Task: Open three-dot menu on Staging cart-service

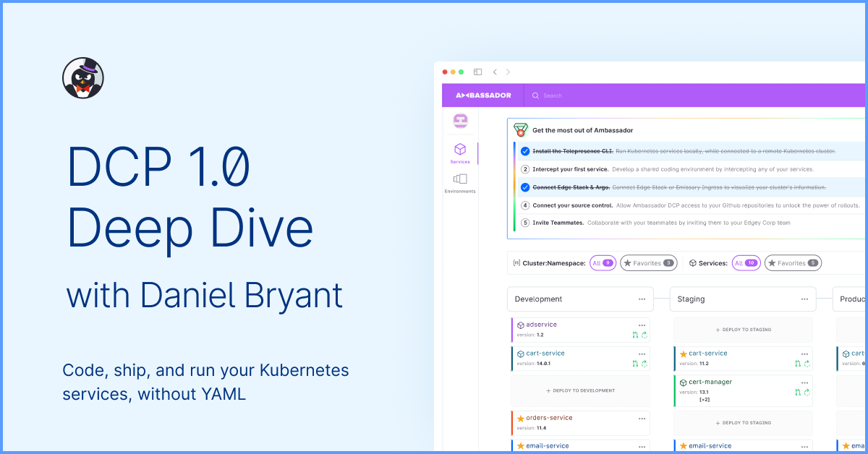Action: pos(804,354)
